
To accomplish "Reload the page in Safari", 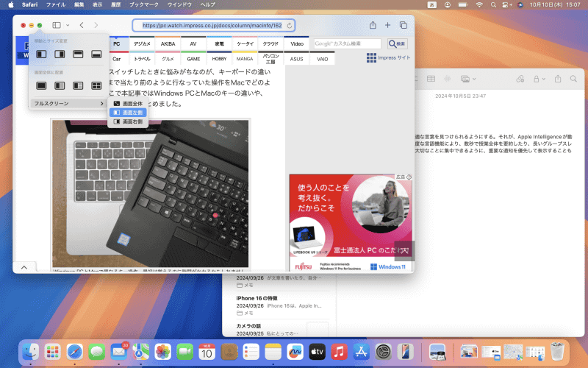I will [289, 26].
